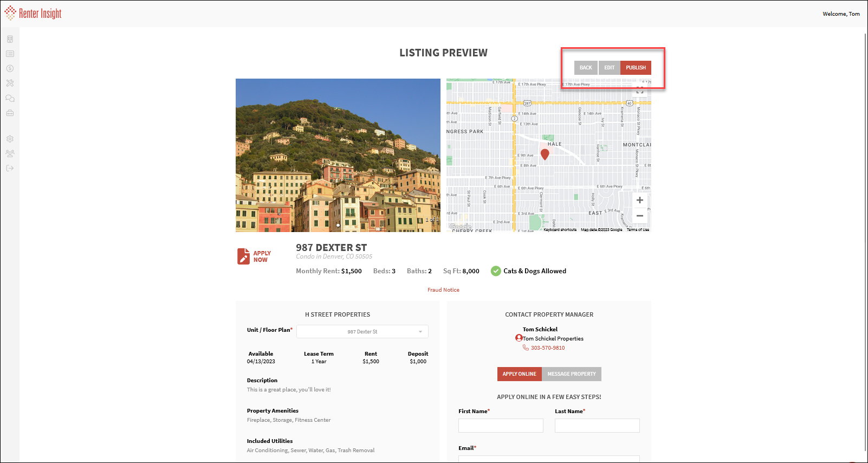
Task: Click the property manager avatar icon
Action: coord(519,338)
